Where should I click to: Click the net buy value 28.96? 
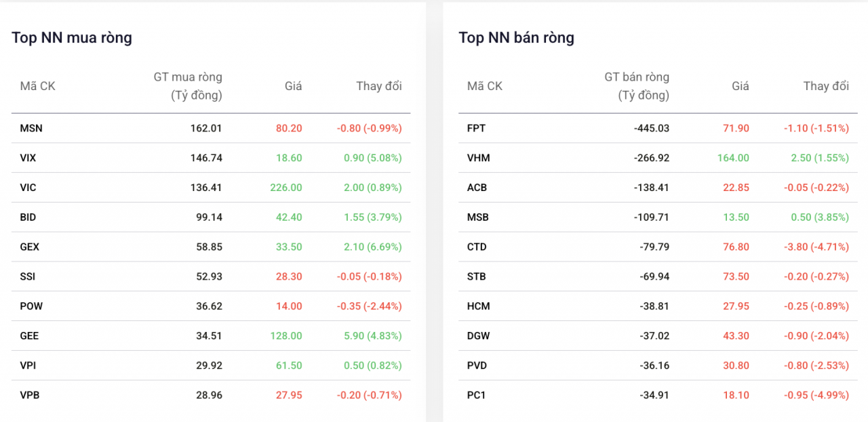[x=209, y=395]
